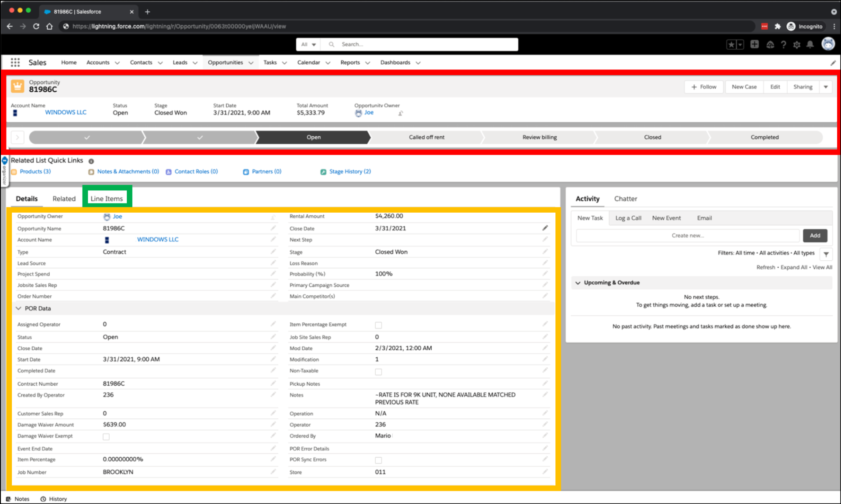This screenshot has width=841, height=504.
Task: Collapse the POR Data section
Action: pyautogui.click(x=19, y=308)
